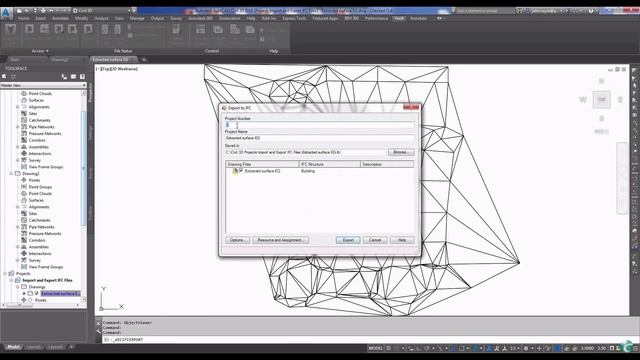Click the Project Number input field

319,125
